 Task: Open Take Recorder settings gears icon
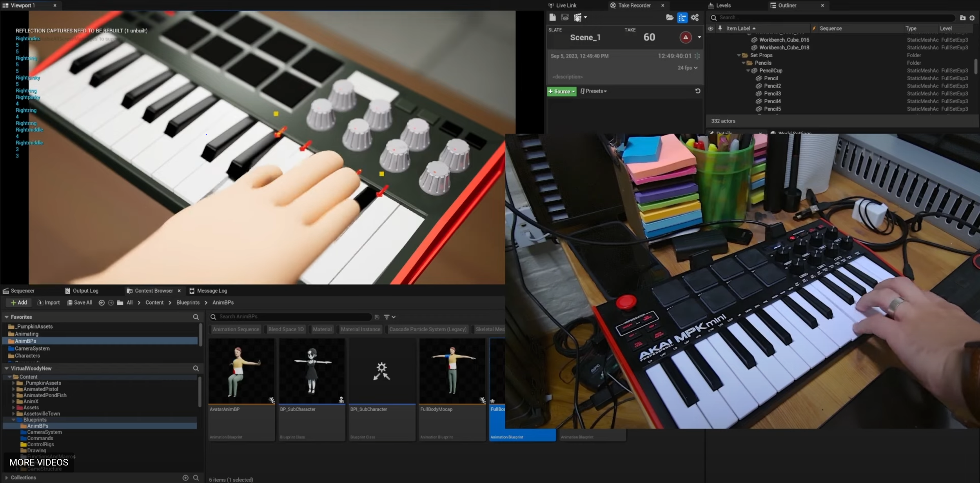pos(695,17)
